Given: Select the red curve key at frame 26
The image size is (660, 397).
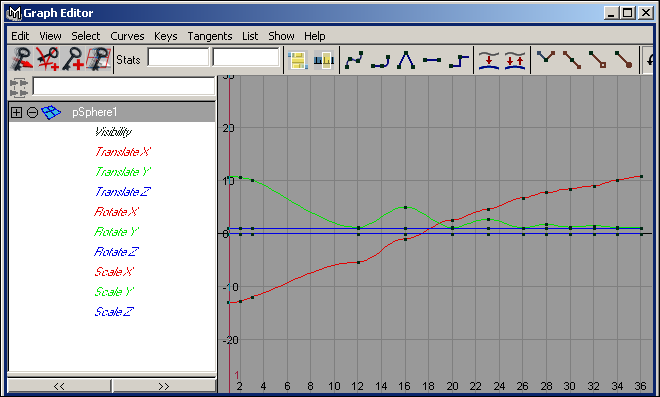Looking at the screenshot, I should (x=523, y=198).
